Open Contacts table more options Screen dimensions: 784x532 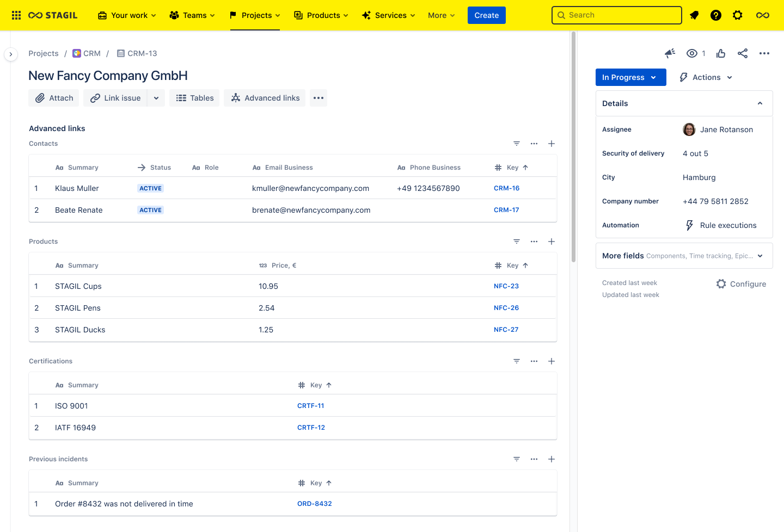coord(534,144)
